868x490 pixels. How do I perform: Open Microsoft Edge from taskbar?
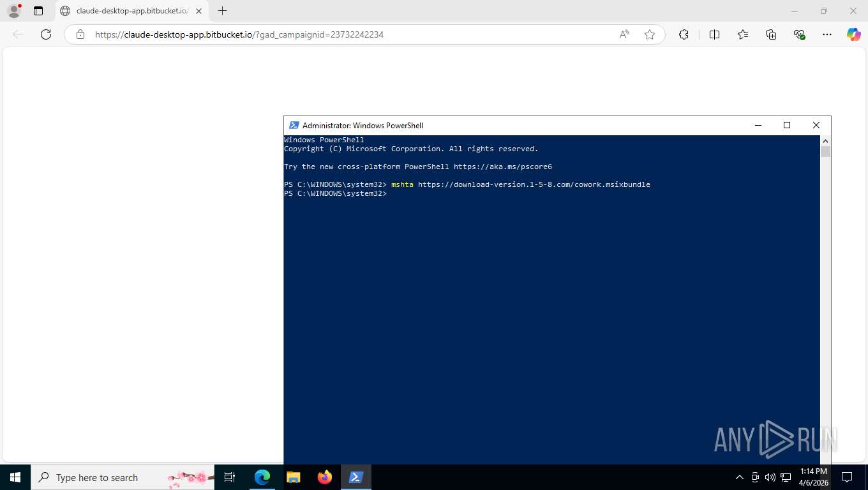(262, 477)
